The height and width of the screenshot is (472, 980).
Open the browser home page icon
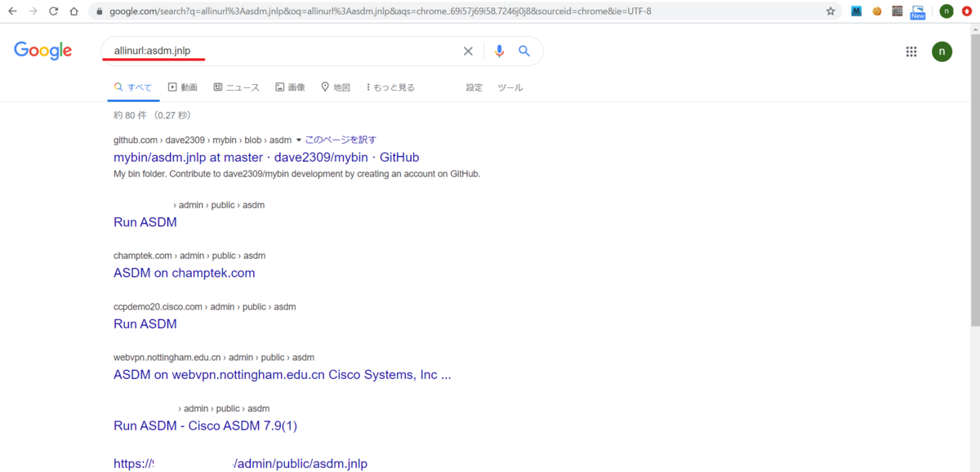[74, 11]
